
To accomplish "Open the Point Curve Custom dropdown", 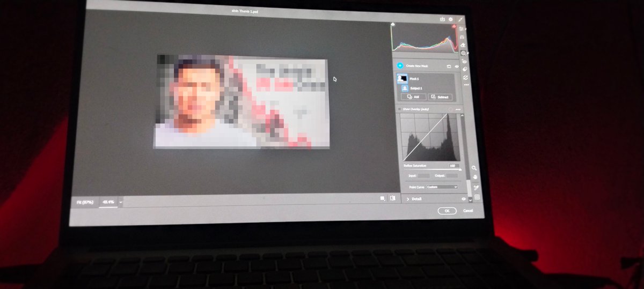I will pyautogui.click(x=442, y=187).
